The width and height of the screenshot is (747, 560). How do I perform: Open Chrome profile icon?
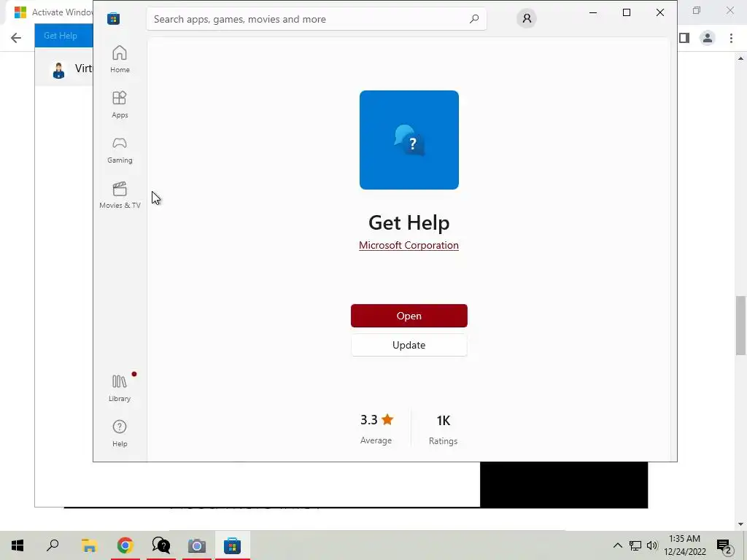(708, 38)
